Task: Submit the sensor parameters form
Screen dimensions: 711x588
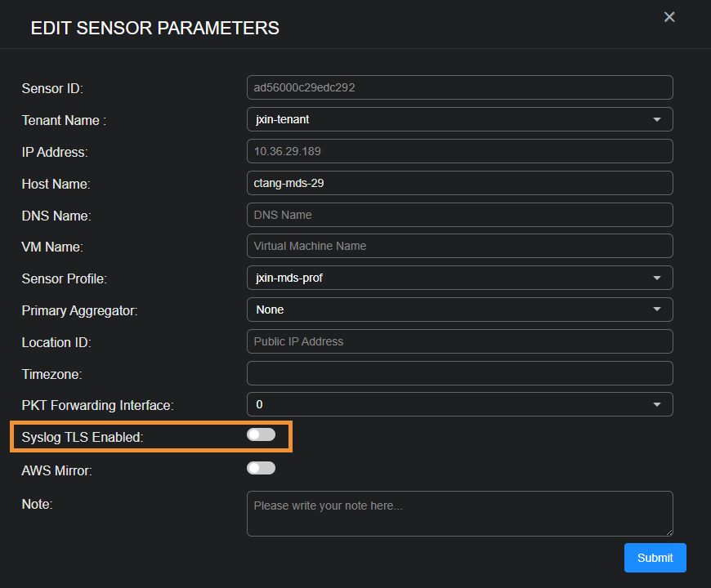Action: click(655, 558)
